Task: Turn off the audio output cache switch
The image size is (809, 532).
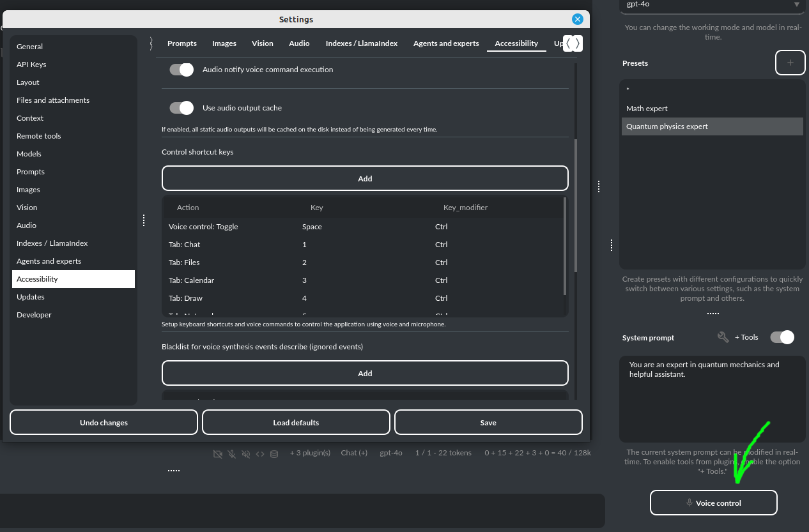Action: pos(181,108)
